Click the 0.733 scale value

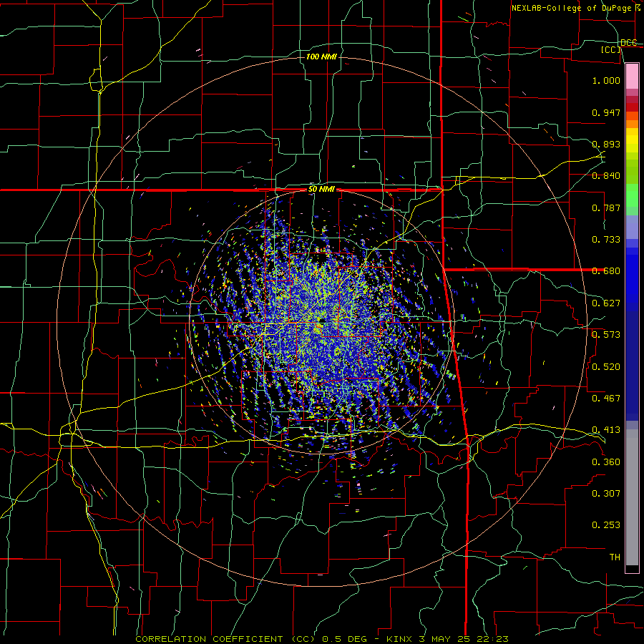coord(606,240)
